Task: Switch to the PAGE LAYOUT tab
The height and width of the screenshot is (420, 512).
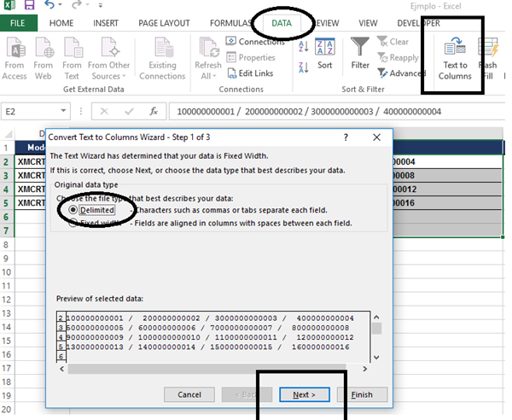Action: [x=164, y=23]
